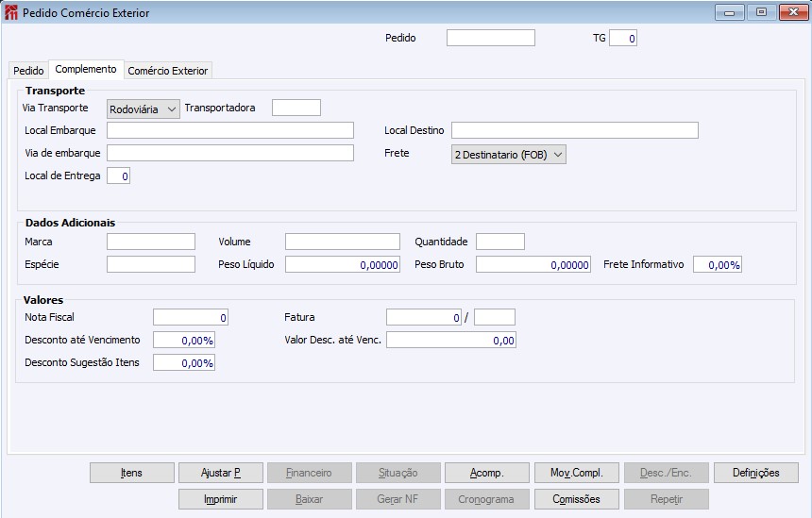This screenshot has width=812, height=518.
Task: Close the Pedido Comércio Exterior window
Action: [x=793, y=12]
